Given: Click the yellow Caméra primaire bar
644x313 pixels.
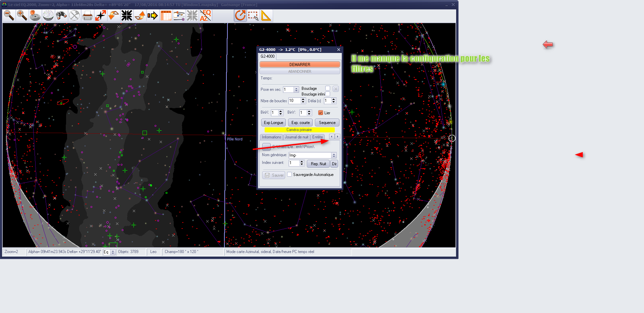Looking at the screenshot, I should [x=299, y=130].
